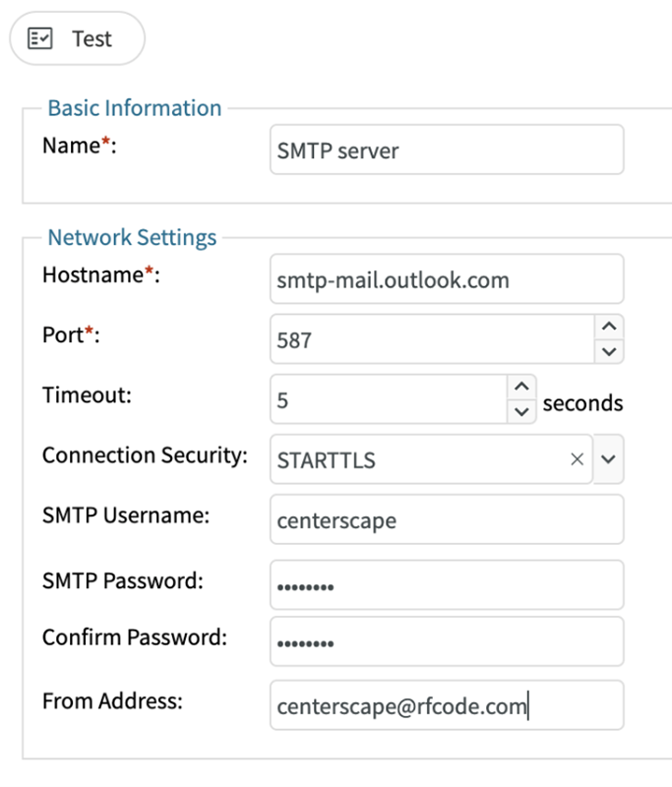Image resolution: width=672 pixels, height=787 pixels.
Task: Click the STARTTLS combo box text
Action: (x=413, y=459)
